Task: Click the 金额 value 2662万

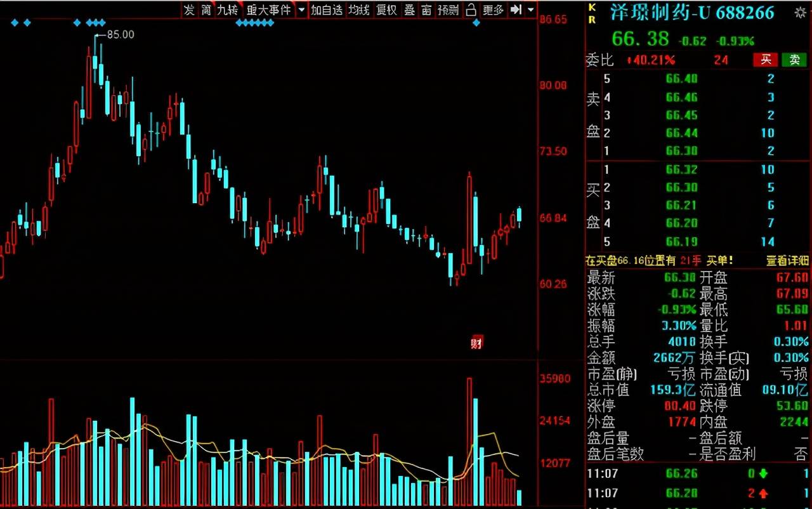Action: pos(674,358)
